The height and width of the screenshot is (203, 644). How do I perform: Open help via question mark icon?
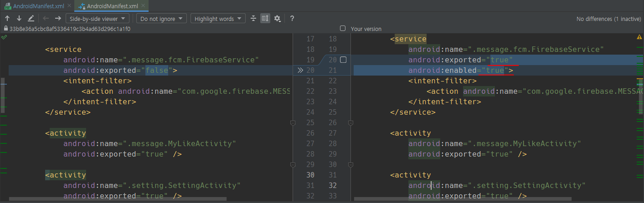click(x=292, y=19)
